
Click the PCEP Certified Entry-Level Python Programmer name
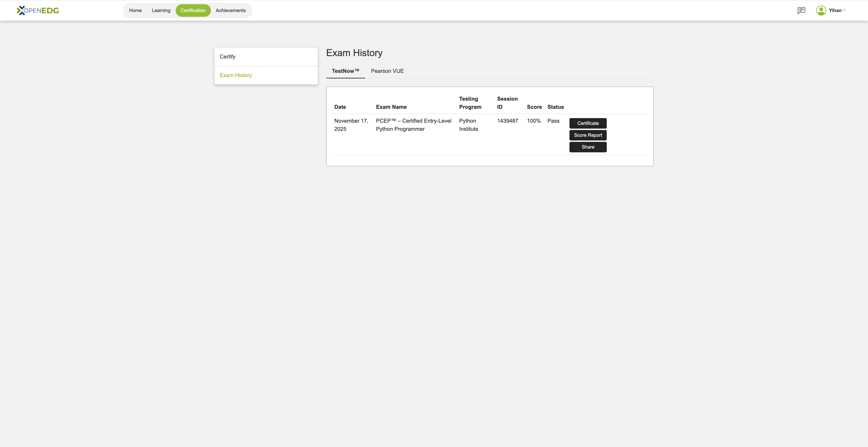(x=413, y=125)
